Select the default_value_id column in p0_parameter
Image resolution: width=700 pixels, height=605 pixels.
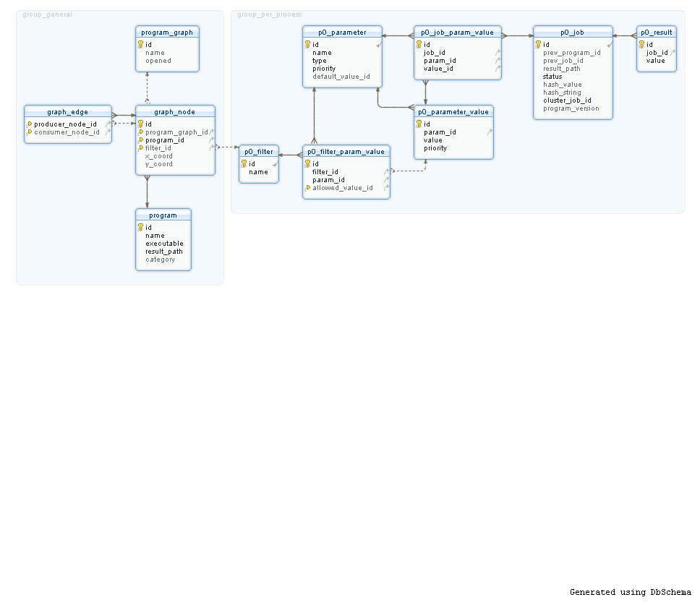pos(341,77)
